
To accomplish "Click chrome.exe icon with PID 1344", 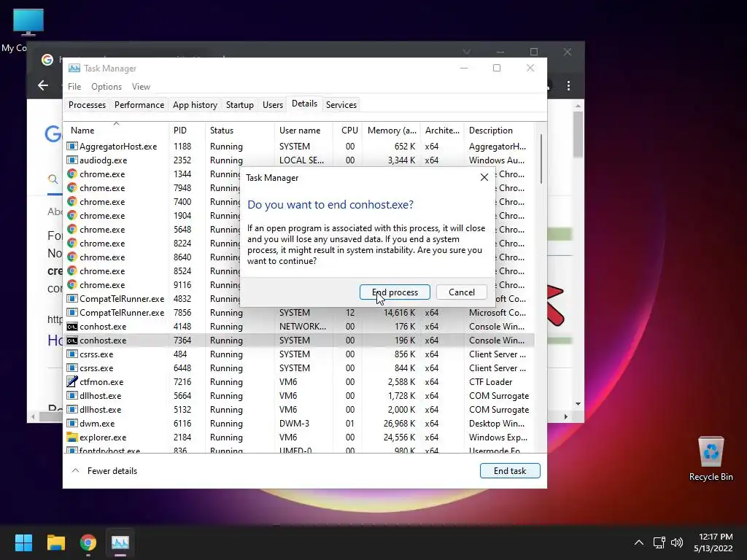I will tap(72, 174).
